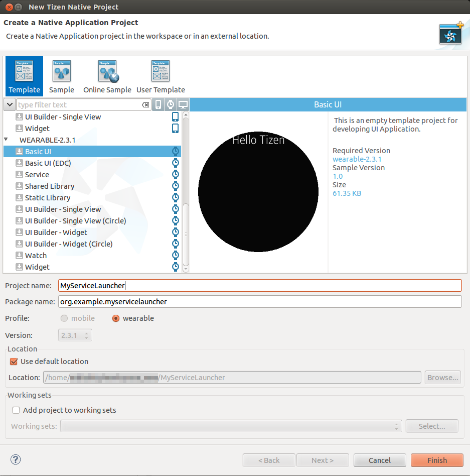Filter templates by mobile device icon

point(159,104)
